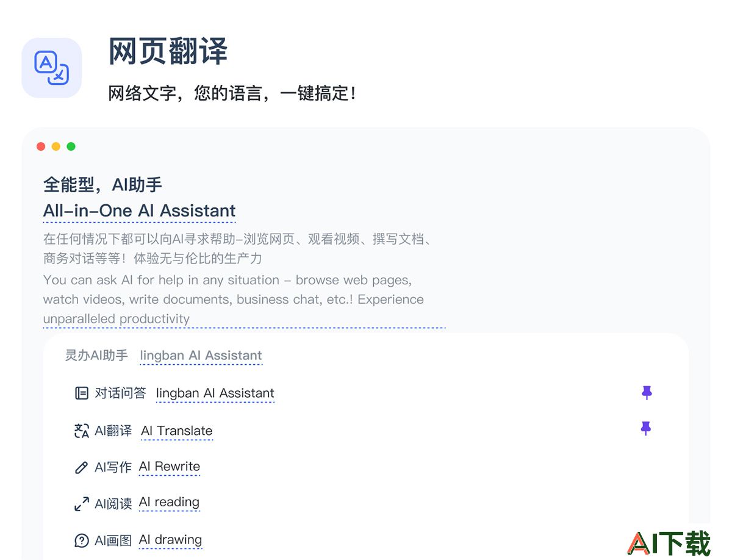The image size is (732, 560).
Task: Click the green maximize dot of the mock window
Action: (x=71, y=146)
